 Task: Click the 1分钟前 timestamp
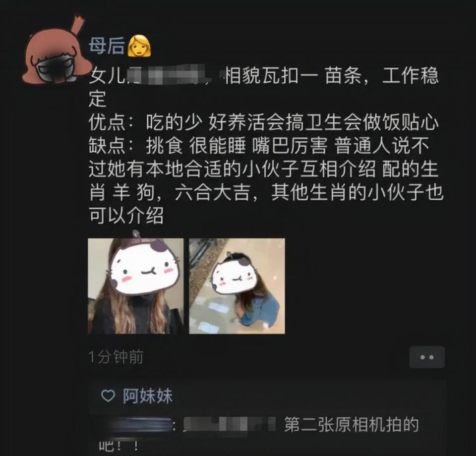(116, 357)
